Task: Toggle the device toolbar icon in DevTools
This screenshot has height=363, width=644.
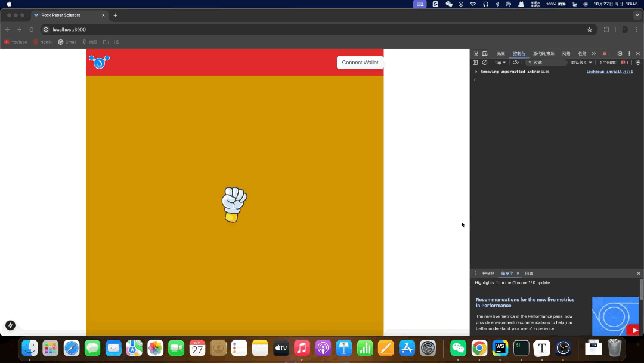Action: pos(485,54)
